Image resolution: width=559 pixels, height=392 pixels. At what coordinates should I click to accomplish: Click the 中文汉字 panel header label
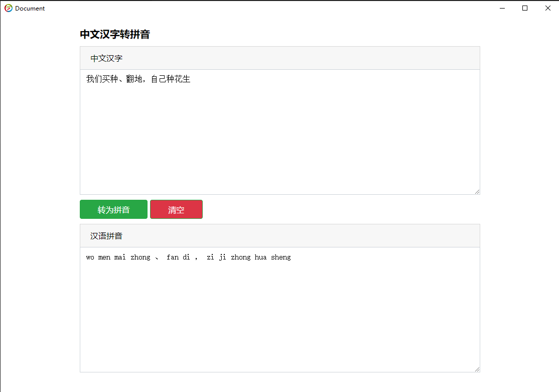coord(106,59)
